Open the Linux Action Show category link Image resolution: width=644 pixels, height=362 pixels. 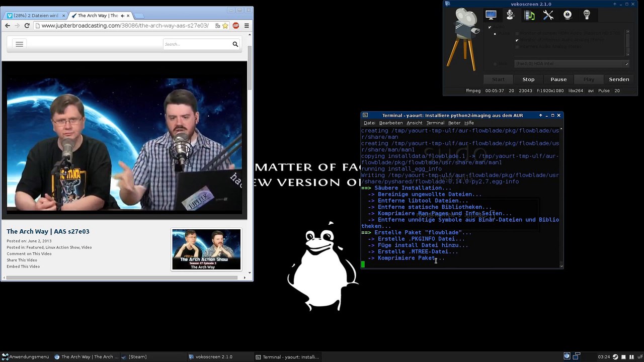[62, 247]
